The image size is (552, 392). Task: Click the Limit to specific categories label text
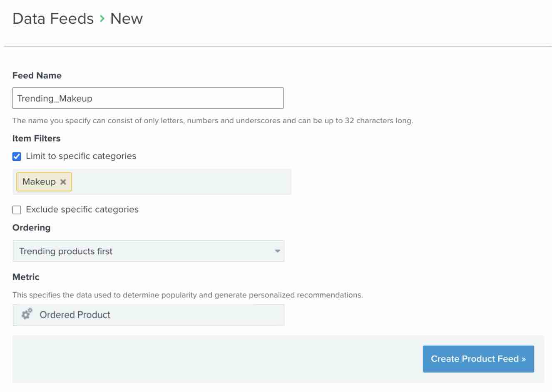81,156
